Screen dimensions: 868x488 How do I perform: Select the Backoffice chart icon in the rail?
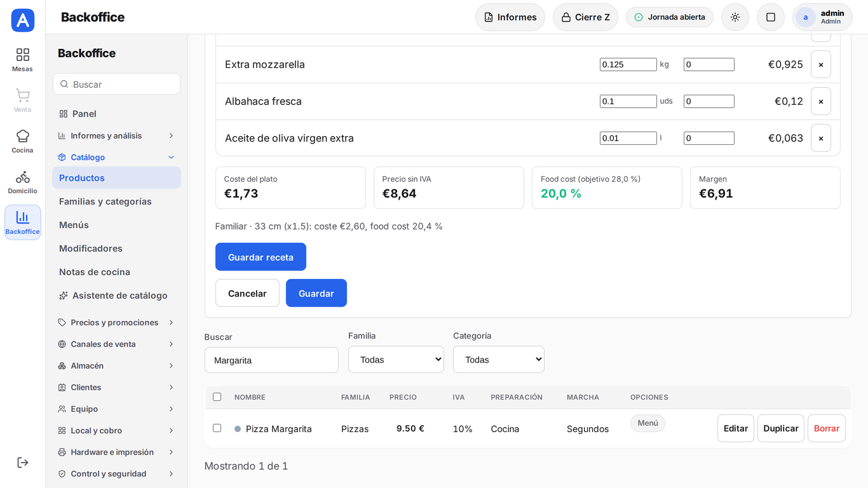point(22,222)
